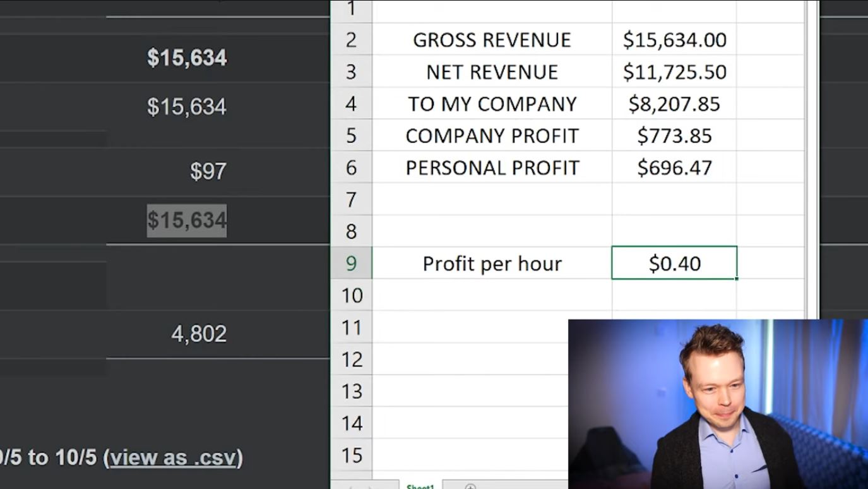Viewport: 868px width, 489px height.
Task: Select row 14 via its row header
Action: click(351, 423)
